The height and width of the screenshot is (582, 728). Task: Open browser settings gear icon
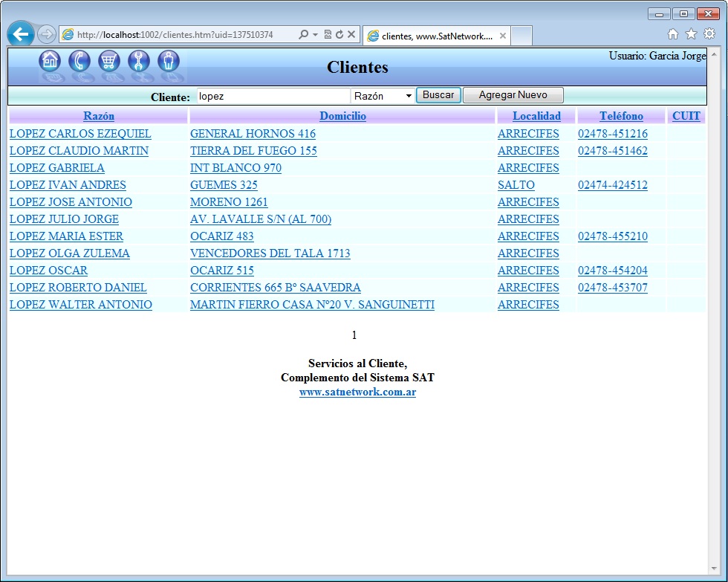709,34
